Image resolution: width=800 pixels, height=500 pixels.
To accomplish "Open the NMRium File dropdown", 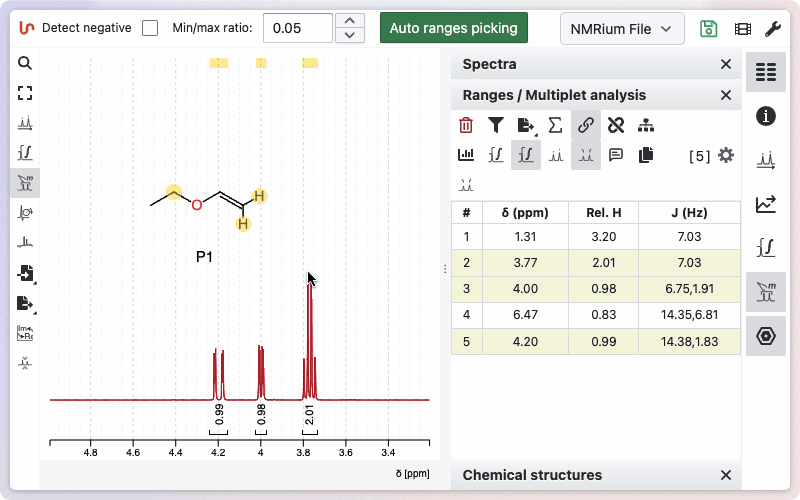I will (622, 28).
